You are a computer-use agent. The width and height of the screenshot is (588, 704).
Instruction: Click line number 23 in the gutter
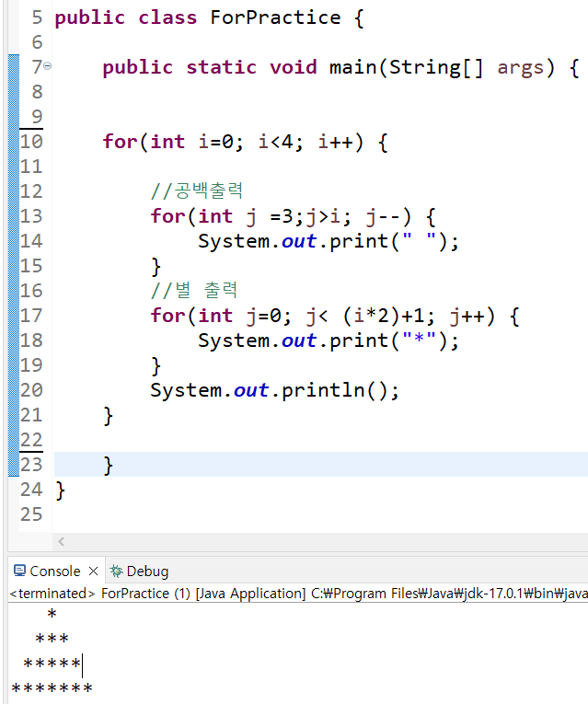point(31,465)
